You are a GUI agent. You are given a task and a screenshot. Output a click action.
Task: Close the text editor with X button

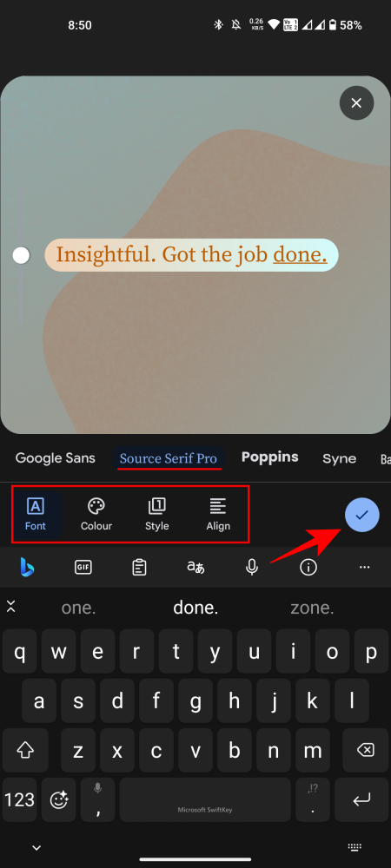356,103
